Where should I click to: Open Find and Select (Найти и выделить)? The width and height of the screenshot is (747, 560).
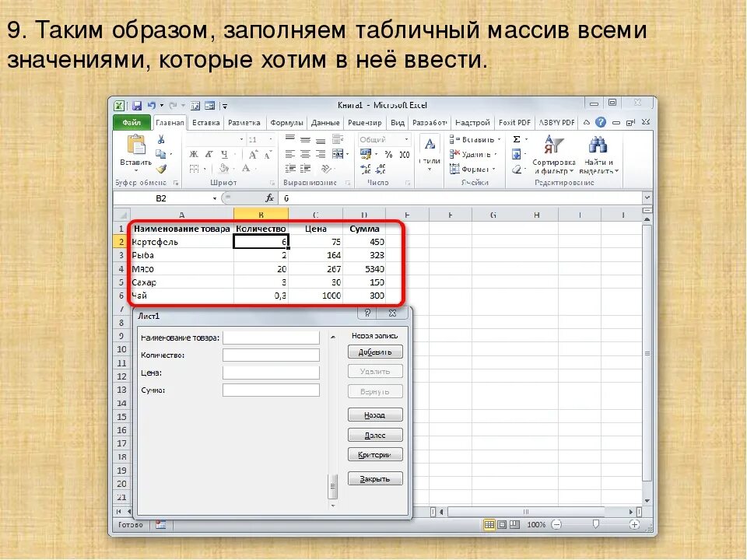(599, 154)
